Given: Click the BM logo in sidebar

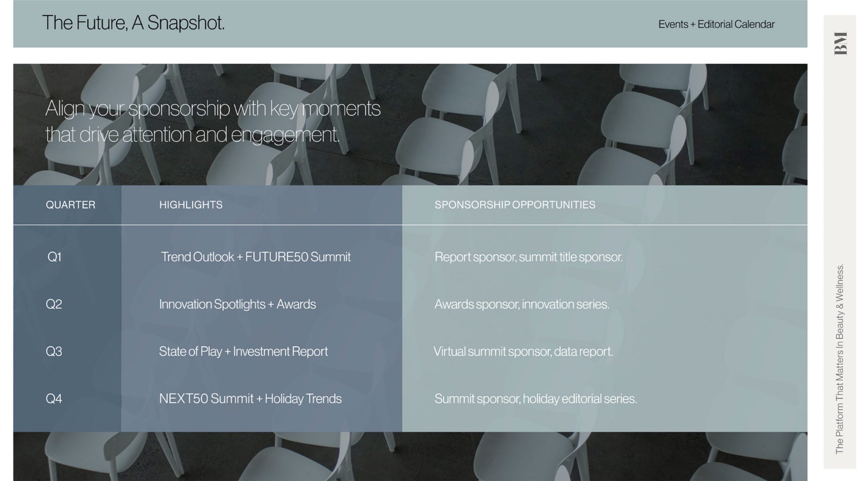Looking at the screenshot, I should click(x=841, y=43).
